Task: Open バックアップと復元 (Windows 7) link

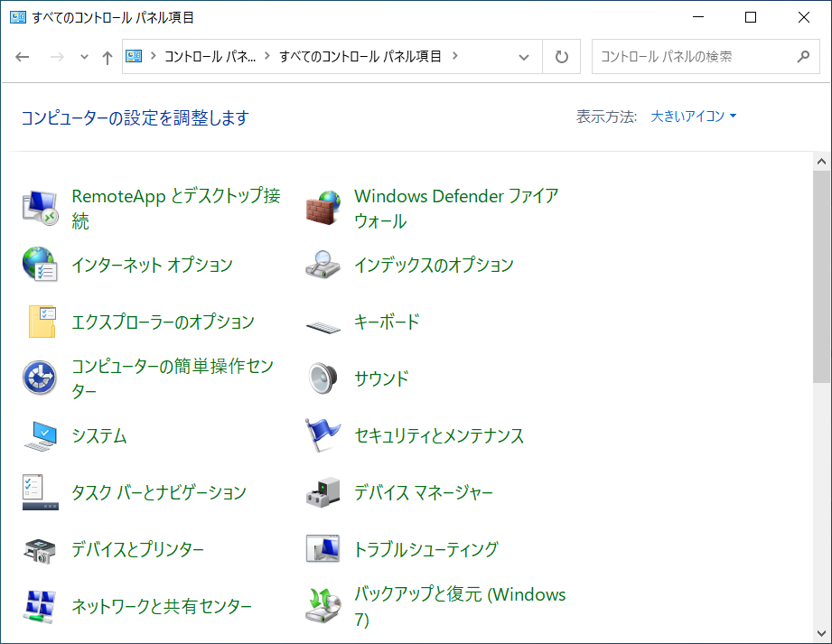Action: point(460,606)
